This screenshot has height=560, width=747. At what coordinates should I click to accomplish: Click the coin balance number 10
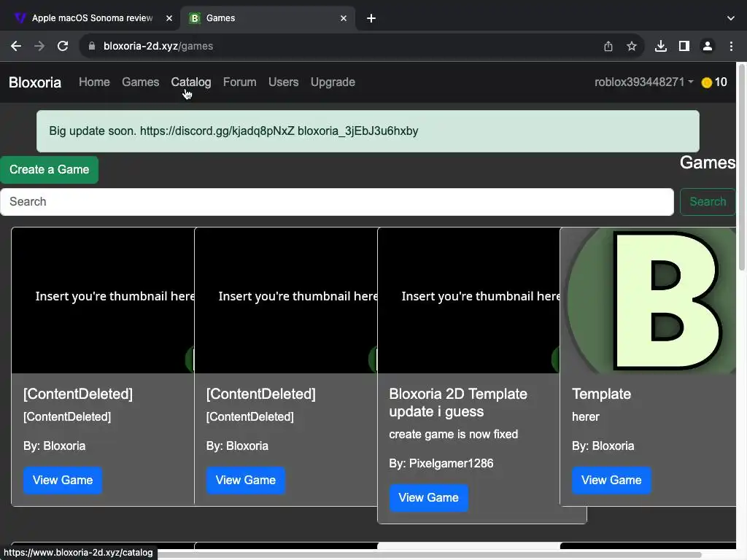pos(721,82)
